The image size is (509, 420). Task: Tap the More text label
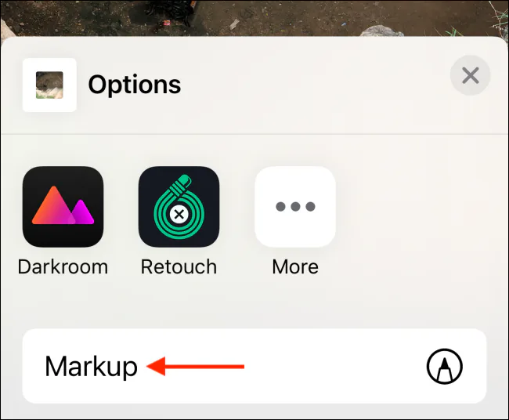pos(295,267)
